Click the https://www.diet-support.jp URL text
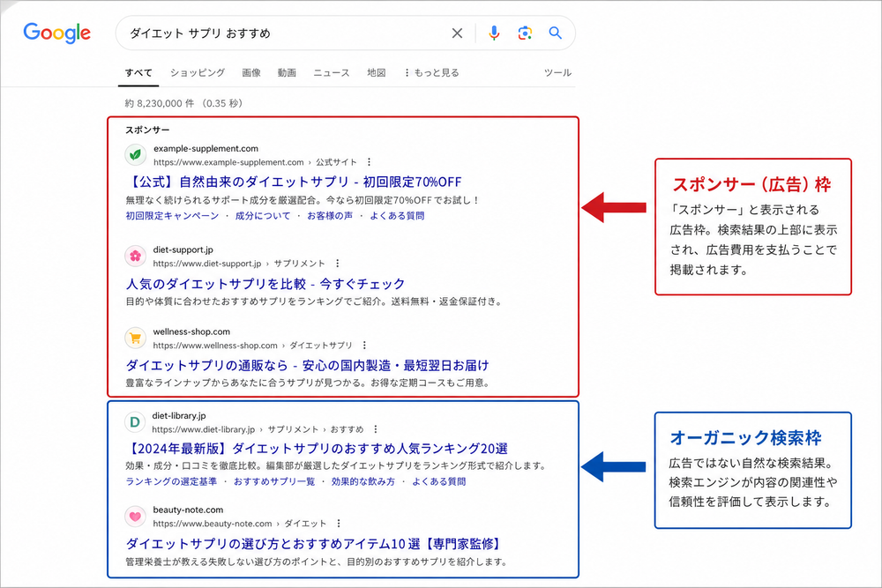Screen dimensions: 882x588 [x=207, y=264]
